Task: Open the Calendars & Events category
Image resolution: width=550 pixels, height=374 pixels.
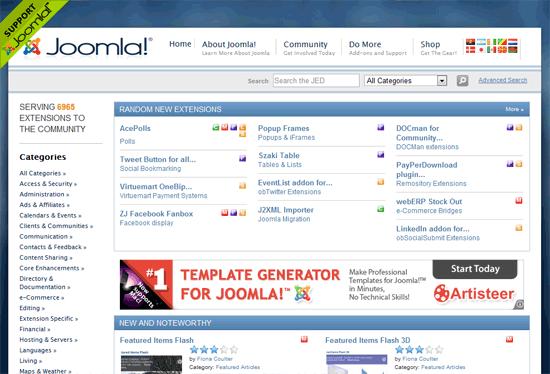Action: [x=51, y=215]
